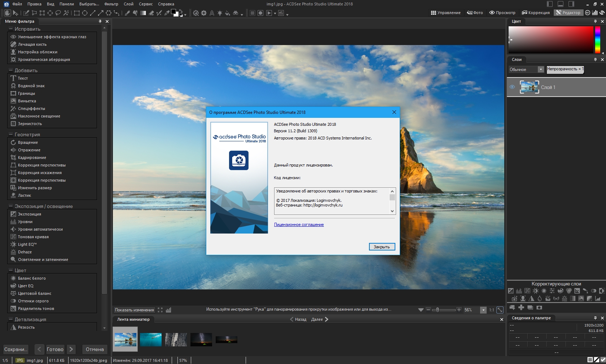Click the 1:1 actual size button
The width and height of the screenshot is (606, 364).
pos(492,310)
